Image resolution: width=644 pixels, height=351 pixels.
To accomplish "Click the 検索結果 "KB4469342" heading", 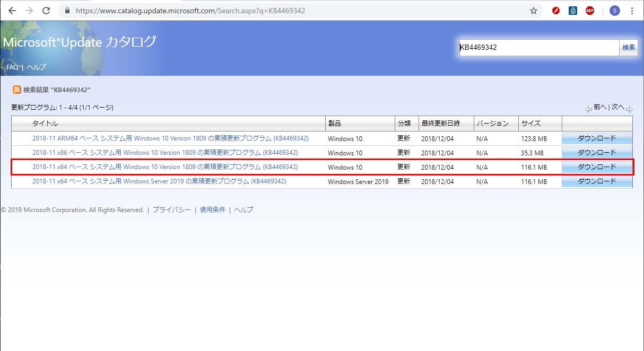I will (57, 90).
